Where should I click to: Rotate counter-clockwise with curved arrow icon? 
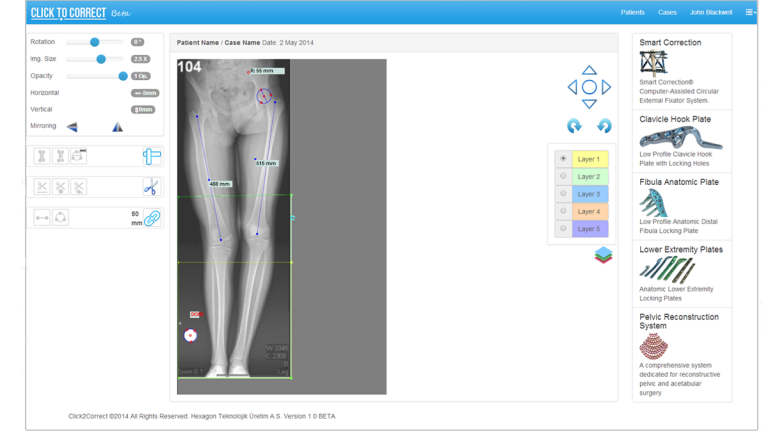(604, 126)
